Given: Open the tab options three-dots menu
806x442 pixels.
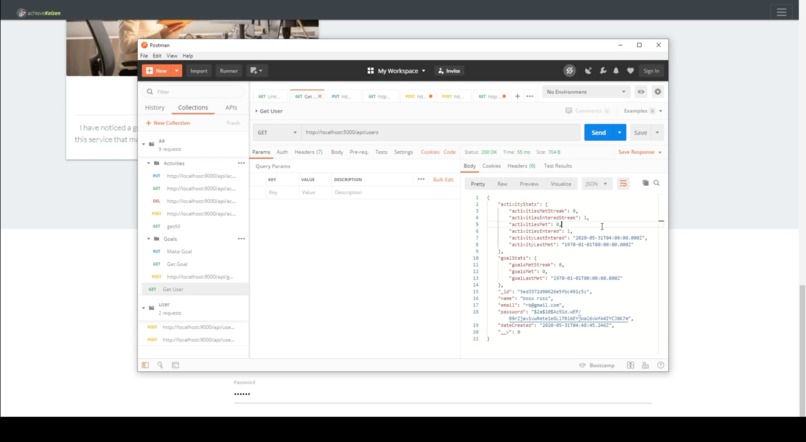Looking at the screenshot, I should [529, 96].
